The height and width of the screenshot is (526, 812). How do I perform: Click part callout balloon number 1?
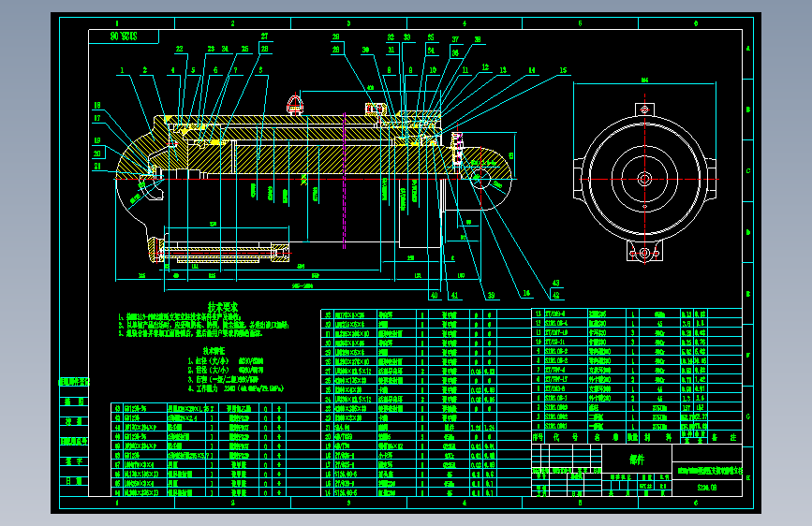(122, 70)
